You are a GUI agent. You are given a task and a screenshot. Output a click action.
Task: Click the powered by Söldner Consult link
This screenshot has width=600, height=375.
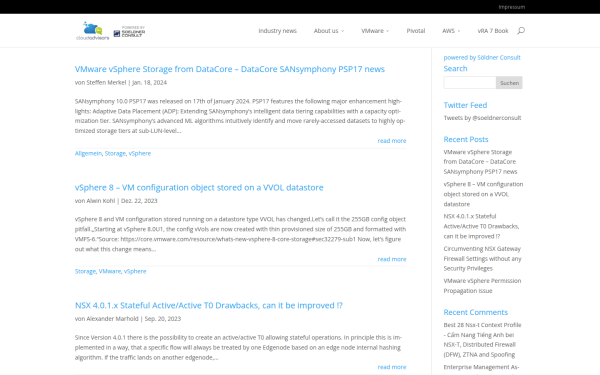point(482,57)
